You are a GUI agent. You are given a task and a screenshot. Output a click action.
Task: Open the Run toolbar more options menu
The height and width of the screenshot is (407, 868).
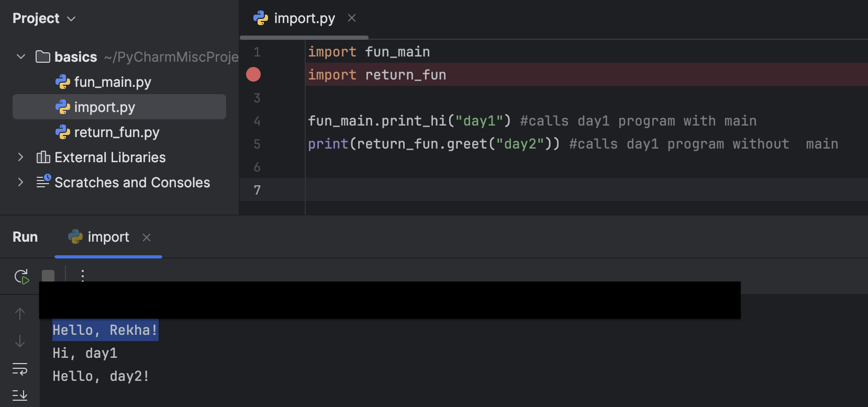click(x=83, y=275)
